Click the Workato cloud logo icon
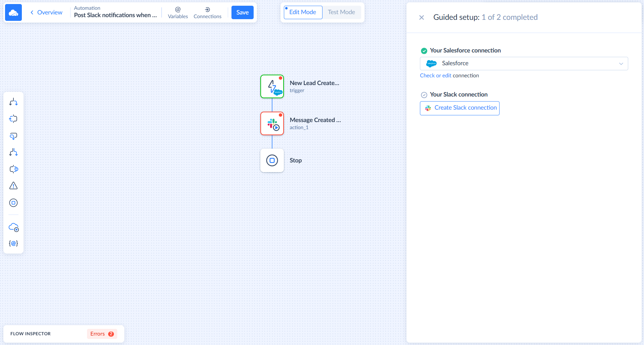644x345 pixels. (x=13, y=13)
